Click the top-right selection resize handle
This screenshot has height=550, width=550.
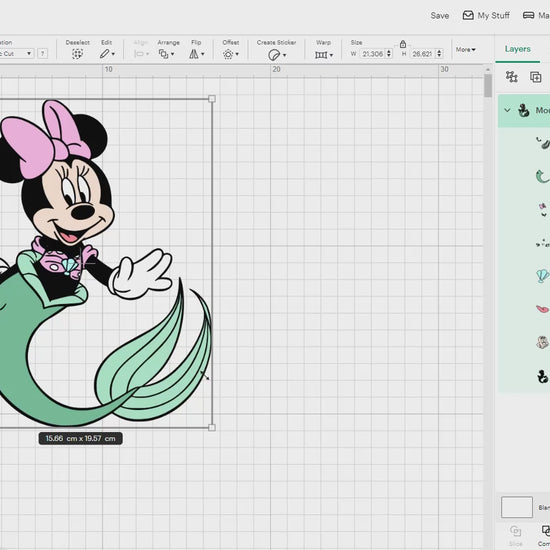(x=212, y=99)
